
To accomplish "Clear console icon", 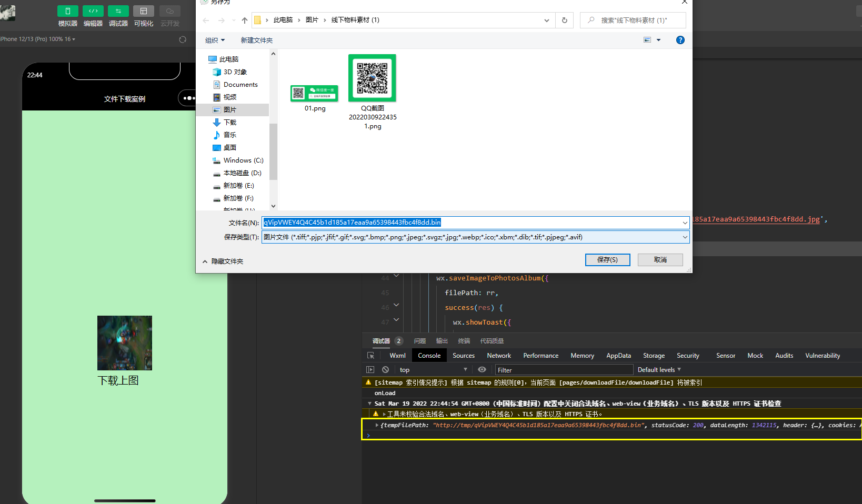I will [385, 370].
